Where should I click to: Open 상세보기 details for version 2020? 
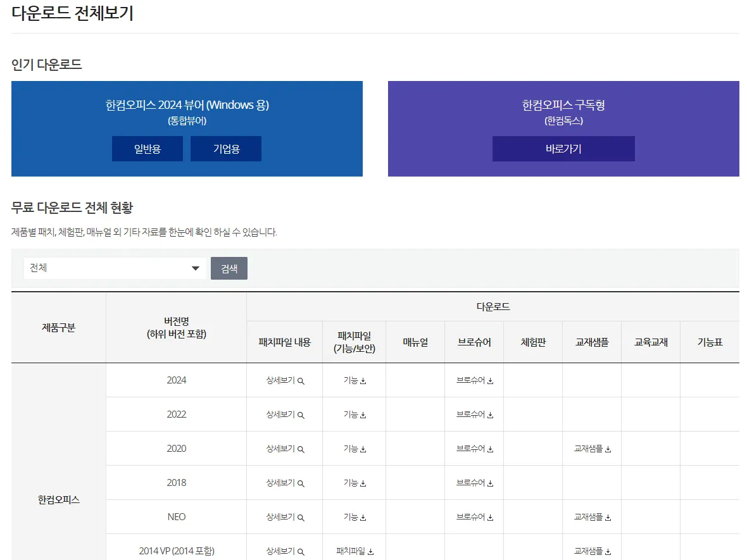click(284, 448)
